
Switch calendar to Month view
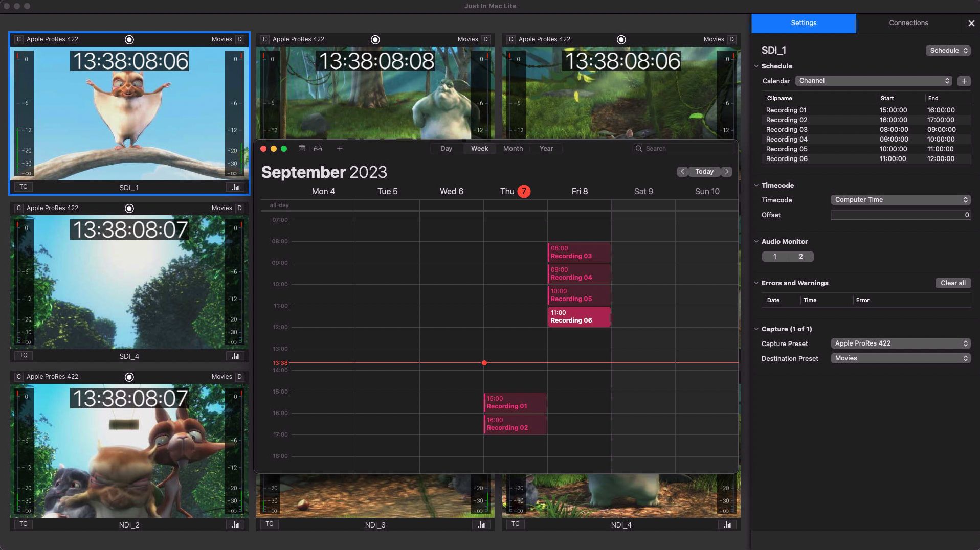click(513, 149)
